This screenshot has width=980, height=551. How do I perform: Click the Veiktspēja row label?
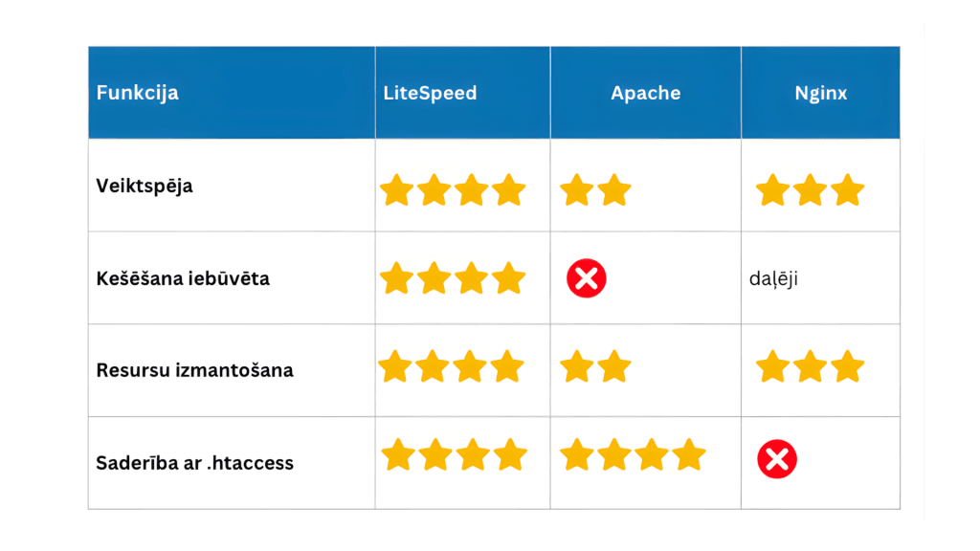145,186
